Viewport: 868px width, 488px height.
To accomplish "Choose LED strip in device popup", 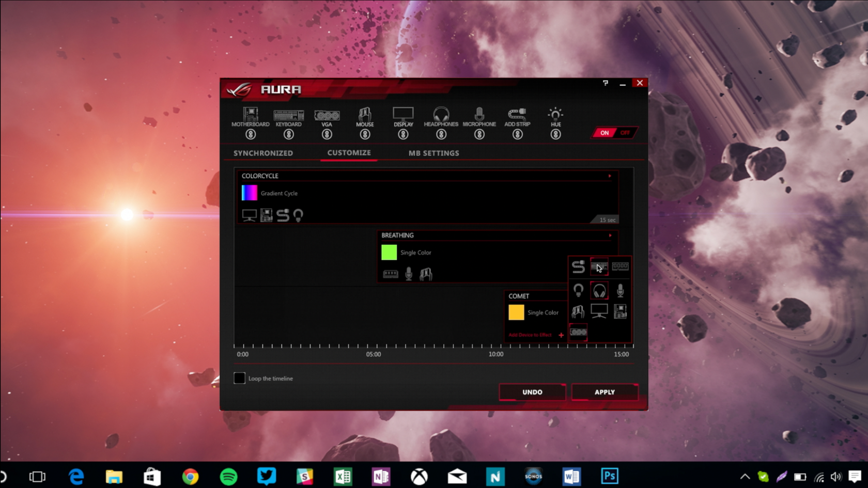I will click(578, 266).
